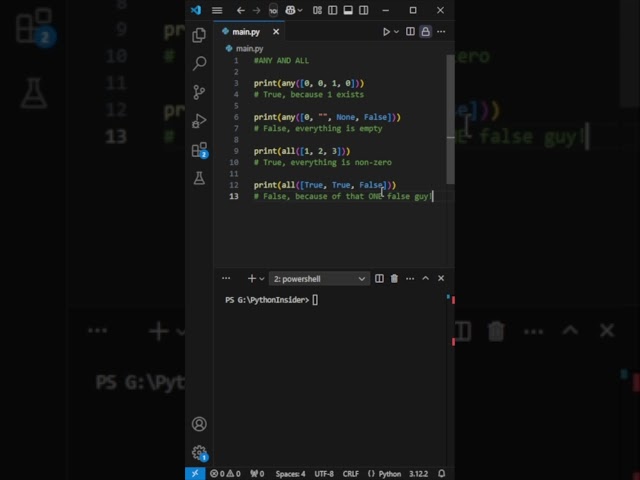Open the Explorer view in activity bar

click(x=199, y=35)
